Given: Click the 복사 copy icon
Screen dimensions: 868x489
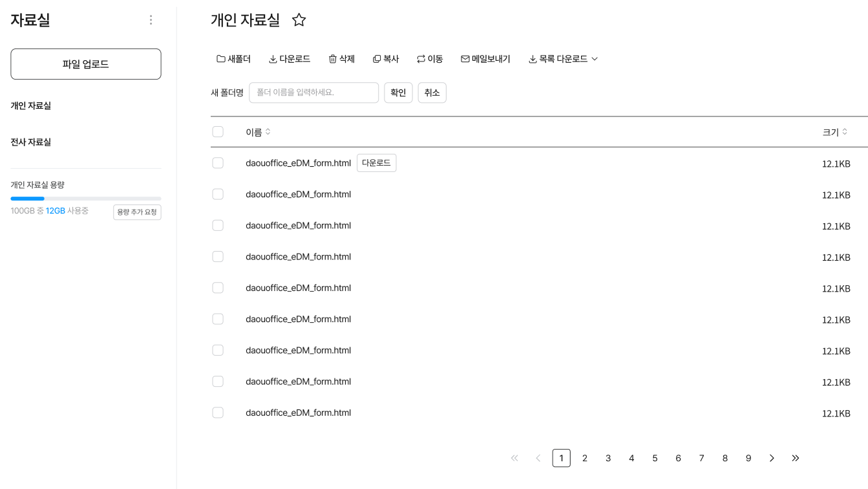Looking at the screenshot, I should click(377, 59).
